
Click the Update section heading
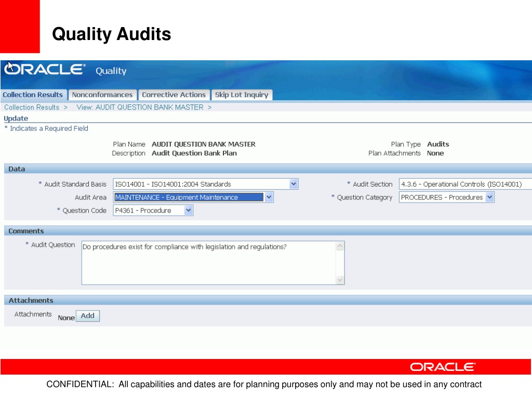[16, 118]
